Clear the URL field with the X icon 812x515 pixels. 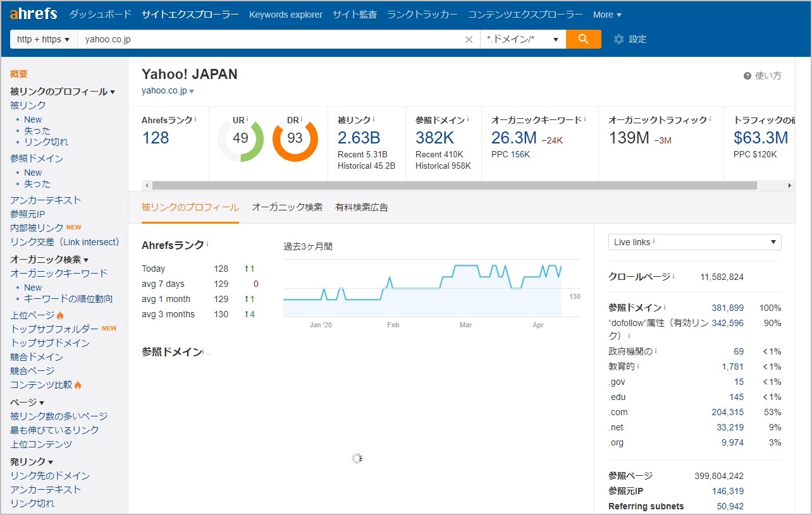[x=469, y=39]
